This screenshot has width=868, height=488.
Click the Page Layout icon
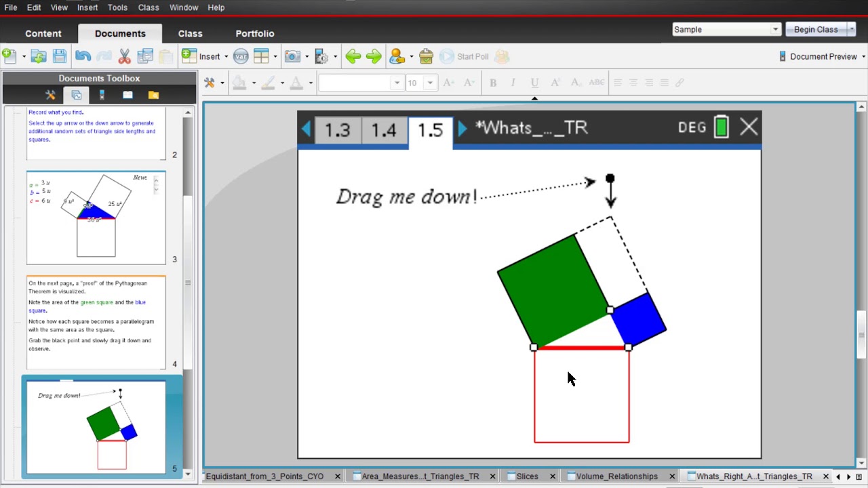click(261, 56)
